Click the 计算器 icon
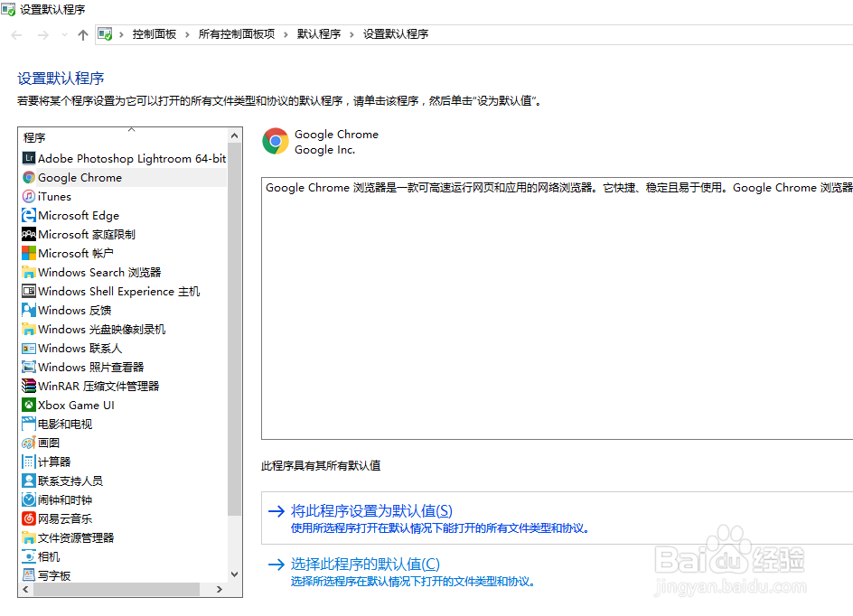The height and width of the screenshot is (616, 853). 29,462
